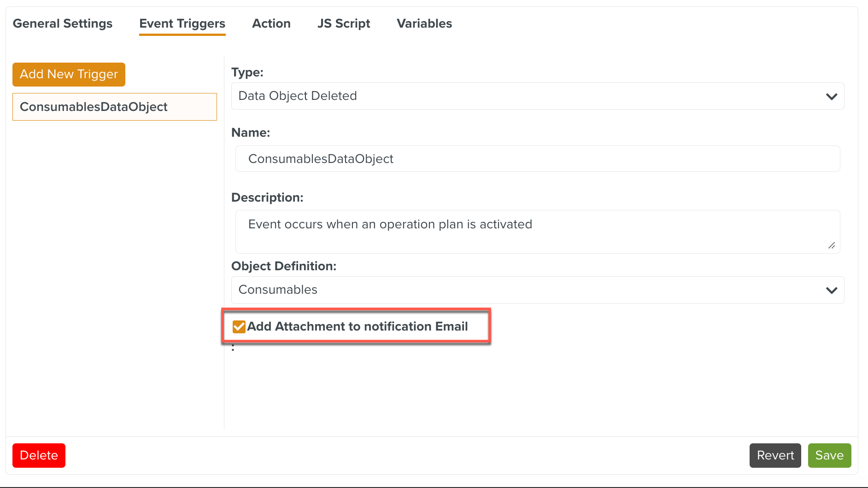The width and height of the screenshot is (868, 488).
Task: Click the Revert button
Action: pos(775,455)
